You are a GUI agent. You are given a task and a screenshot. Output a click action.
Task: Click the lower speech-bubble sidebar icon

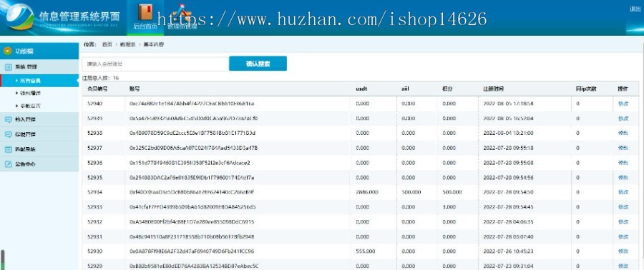[x=8, y=134]
